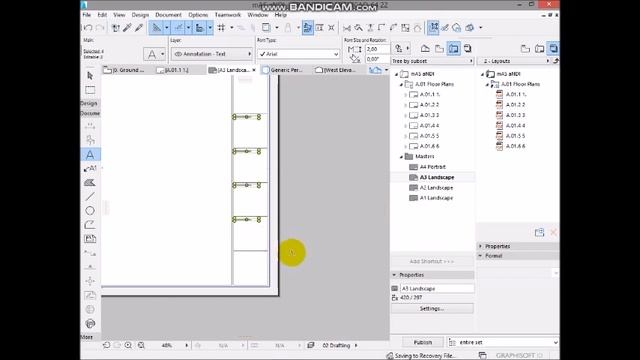Click the Fit in Window icon in the bottom bar
Image resolution: width=640 pixels, height=360 pixels.
[x=141, y=345]
